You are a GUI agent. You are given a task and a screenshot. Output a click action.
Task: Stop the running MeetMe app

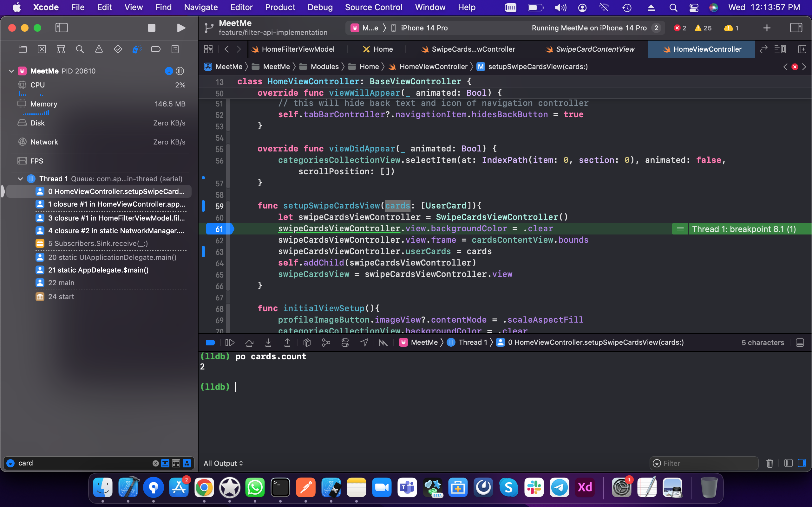tap(151, 28)
